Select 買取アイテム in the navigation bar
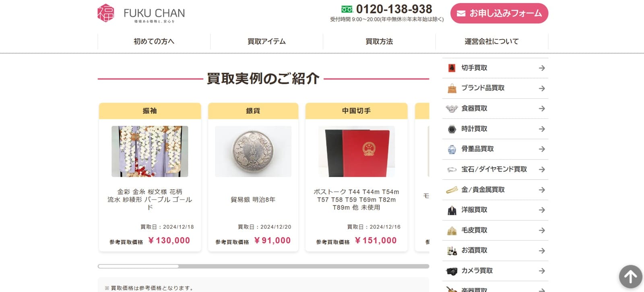 pyautogui.click(x=266, y=41)
